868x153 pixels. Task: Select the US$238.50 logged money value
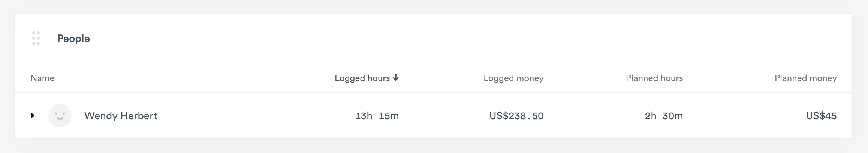pos(516,116)
